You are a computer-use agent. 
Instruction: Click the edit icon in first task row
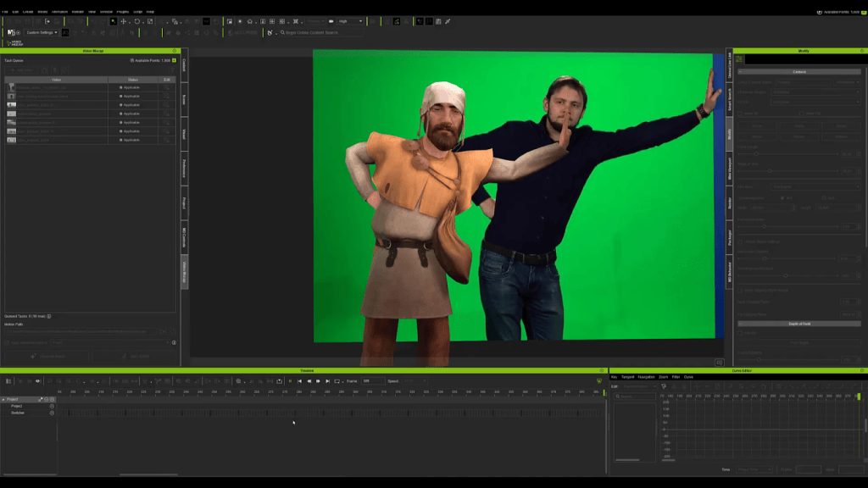pyautogui.click(x=166, y=87)
